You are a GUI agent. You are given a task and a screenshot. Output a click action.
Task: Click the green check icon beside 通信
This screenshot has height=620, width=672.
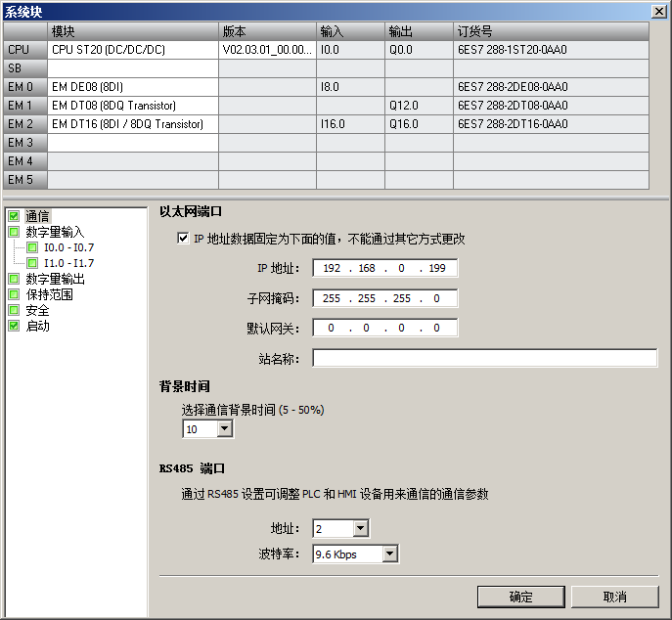point(14,216)
